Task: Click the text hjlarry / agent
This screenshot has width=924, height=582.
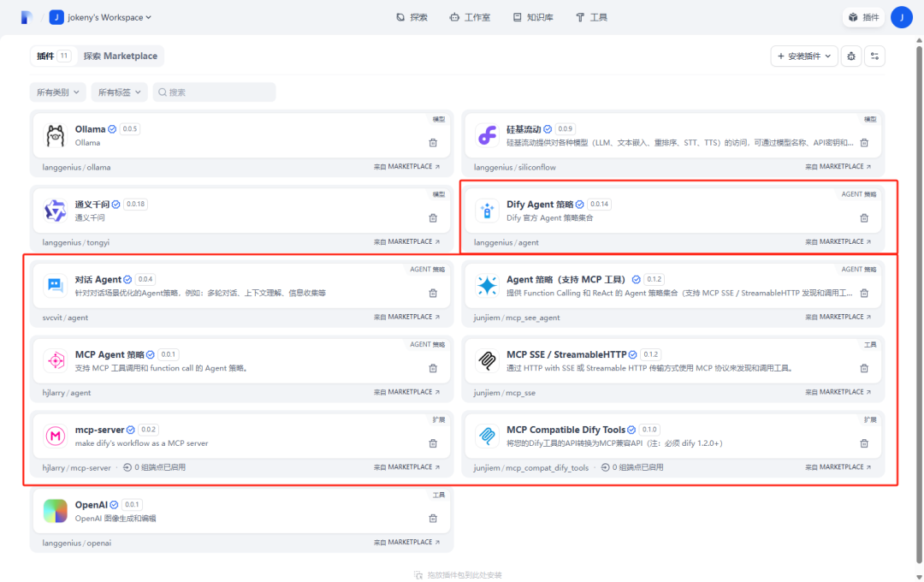Action: 67,393
